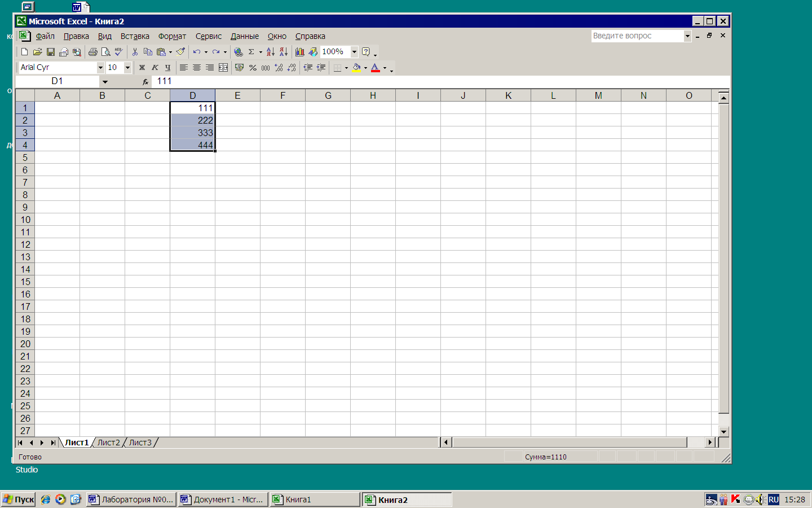
Task: Toggle underline Ч formatting
Action: [x=167, y=68]
